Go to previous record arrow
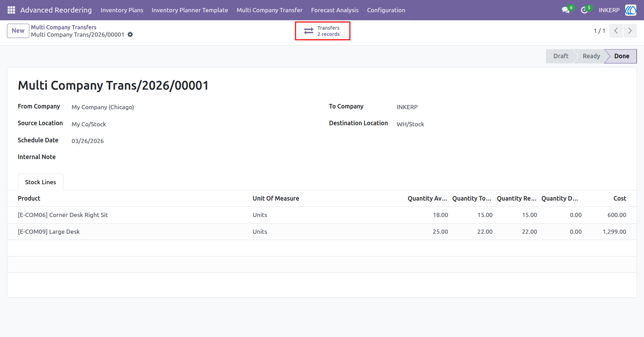The image size is (644, 337). coord(616,31)
